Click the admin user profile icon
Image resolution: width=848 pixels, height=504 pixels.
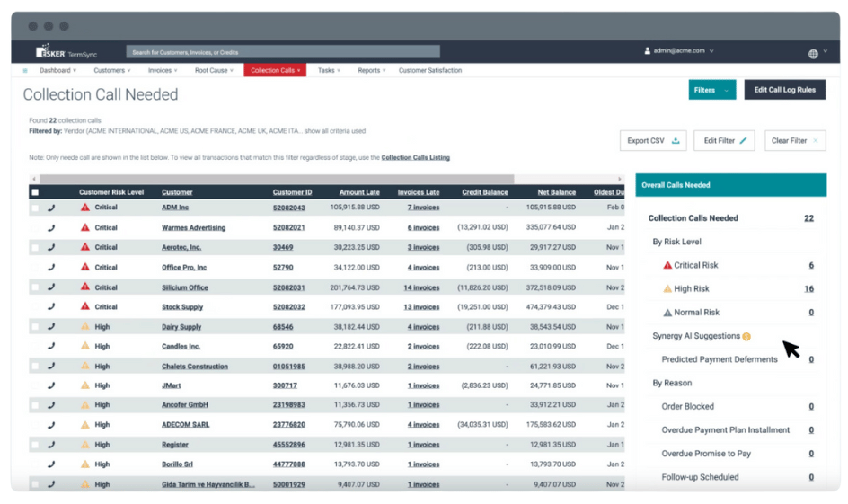[647, 51]
